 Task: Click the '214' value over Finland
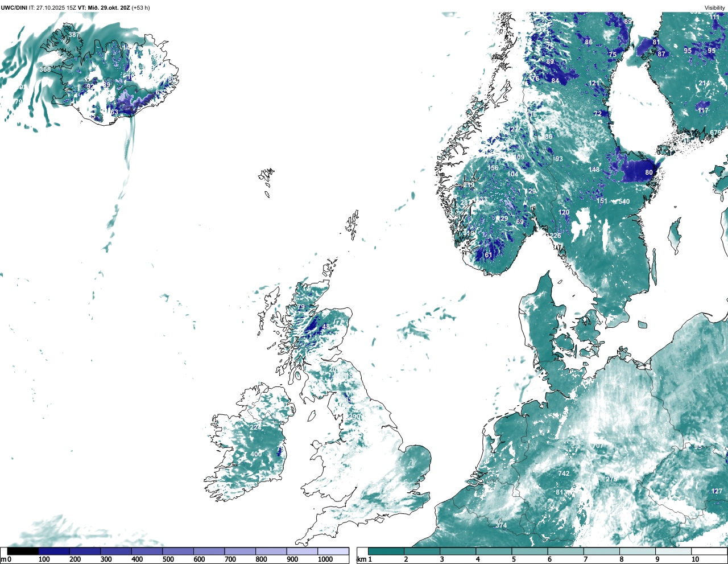704,83
